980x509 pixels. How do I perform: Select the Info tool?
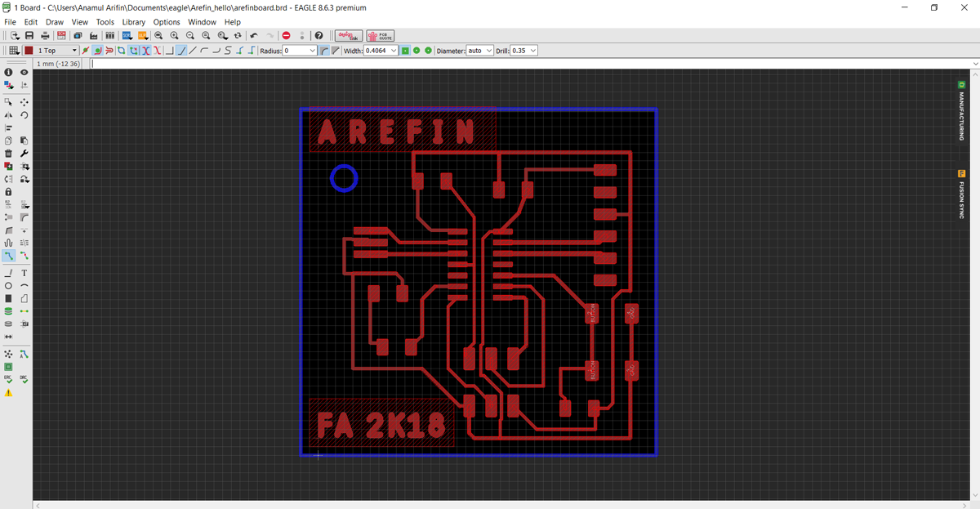click(x=8, y=73)
